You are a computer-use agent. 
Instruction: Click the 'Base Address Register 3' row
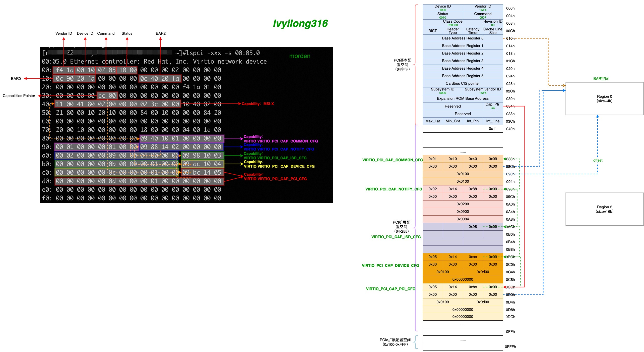click(463, 61)
